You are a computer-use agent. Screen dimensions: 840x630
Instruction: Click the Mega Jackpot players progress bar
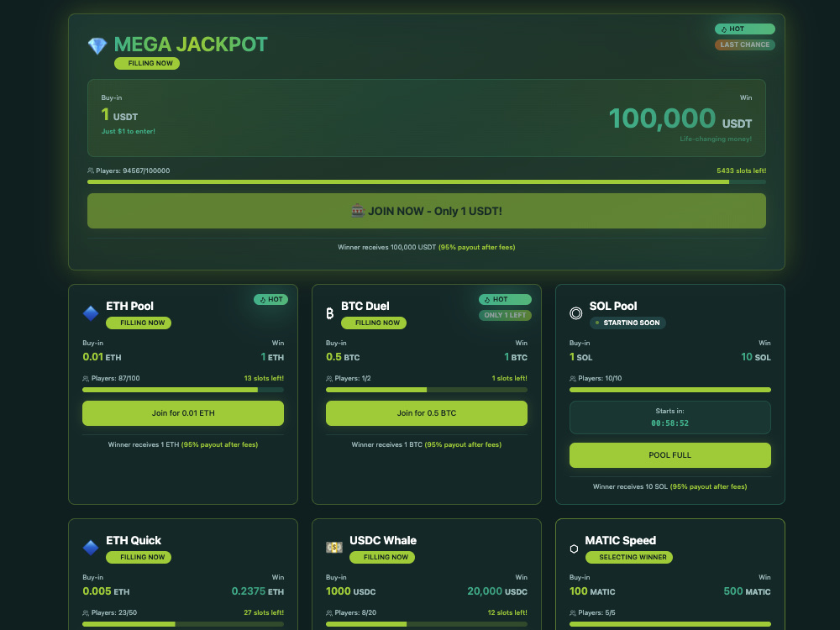[427, 182]
